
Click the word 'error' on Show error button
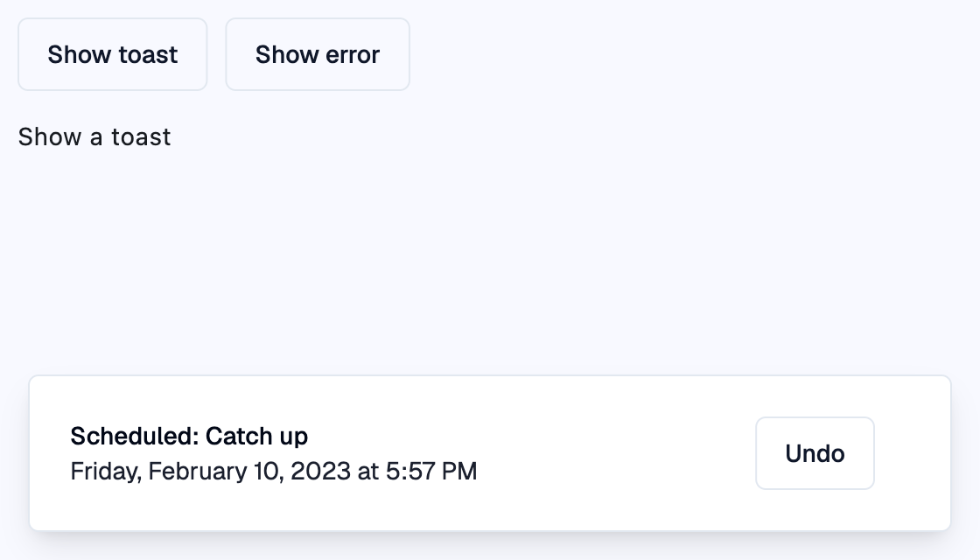tap(352, 54)
